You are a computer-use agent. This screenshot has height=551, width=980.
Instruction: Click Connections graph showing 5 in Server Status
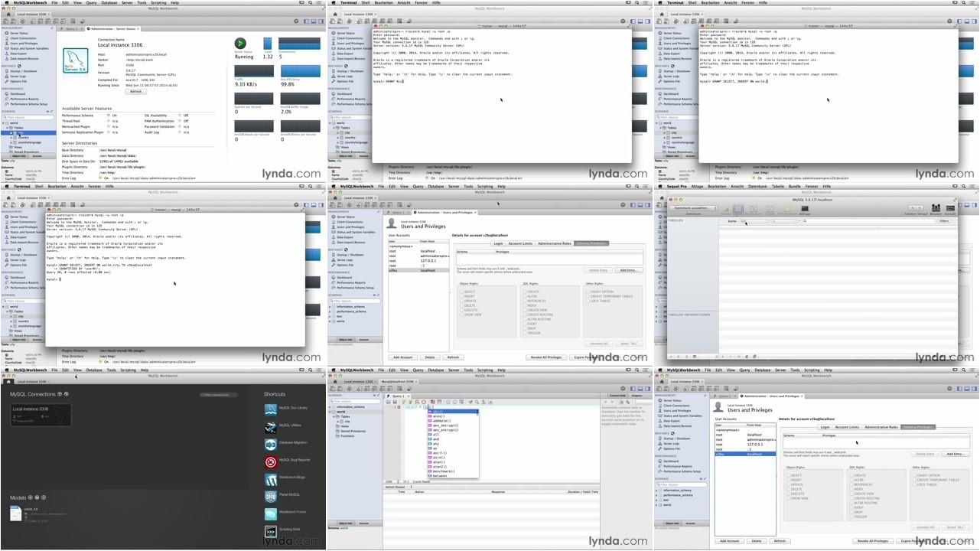click(x=301, y=44)
